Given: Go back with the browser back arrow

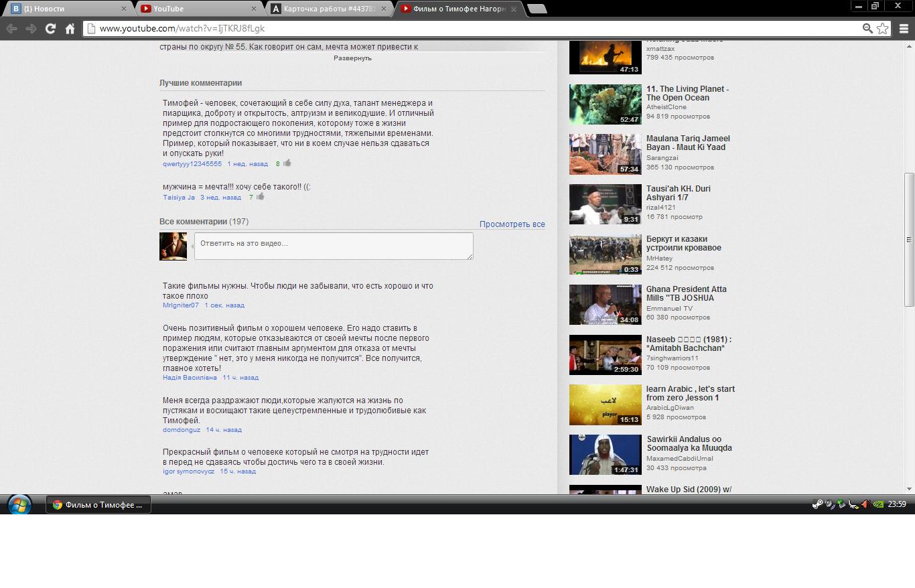Looking at the screenshot, I should (x=11, y=28).
